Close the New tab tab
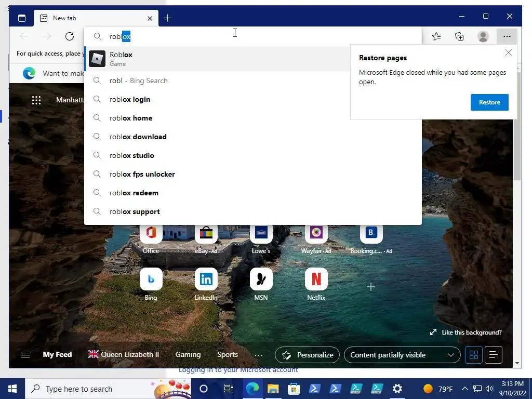The image size is (532, 399). pos(150,18)
